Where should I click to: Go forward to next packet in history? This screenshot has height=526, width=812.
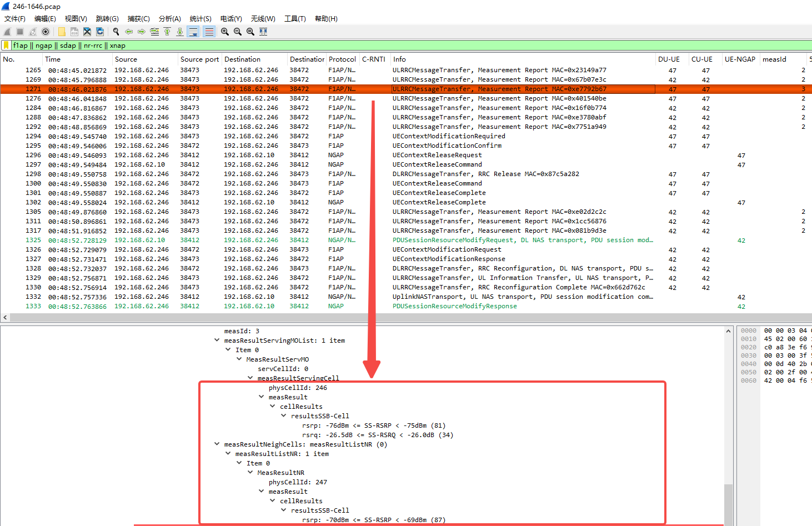[x=142, y=32]
